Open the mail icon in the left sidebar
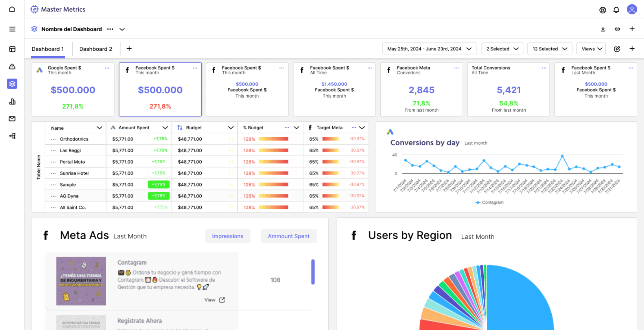 point(12,119)
